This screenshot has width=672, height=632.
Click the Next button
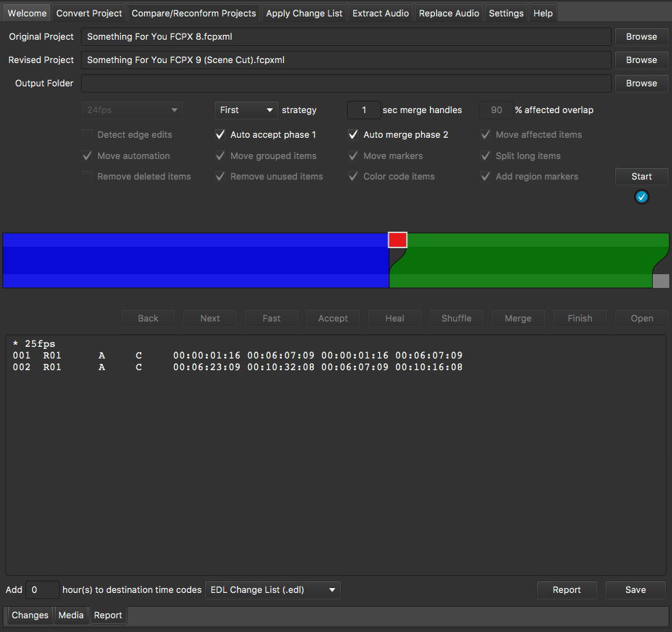pos(210,318)
